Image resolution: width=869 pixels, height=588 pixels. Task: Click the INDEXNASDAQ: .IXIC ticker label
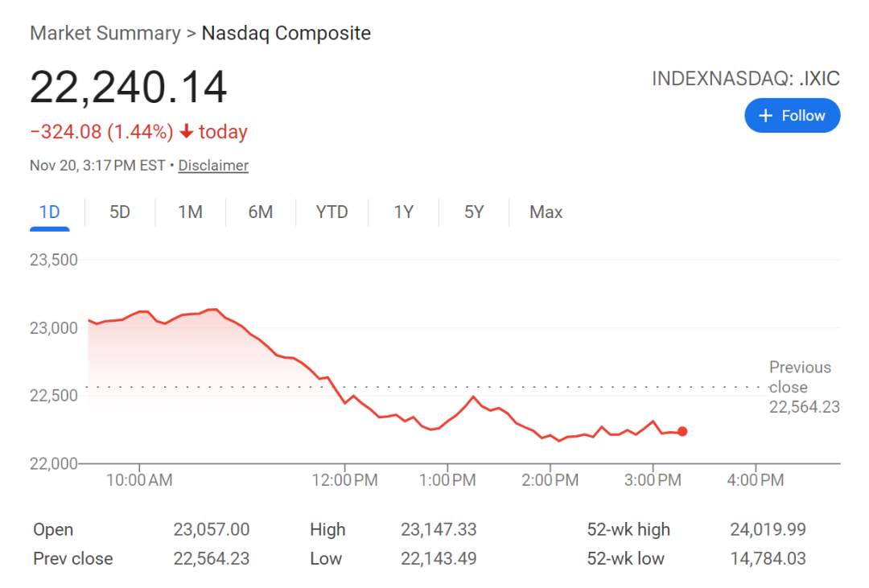(745, 79)
